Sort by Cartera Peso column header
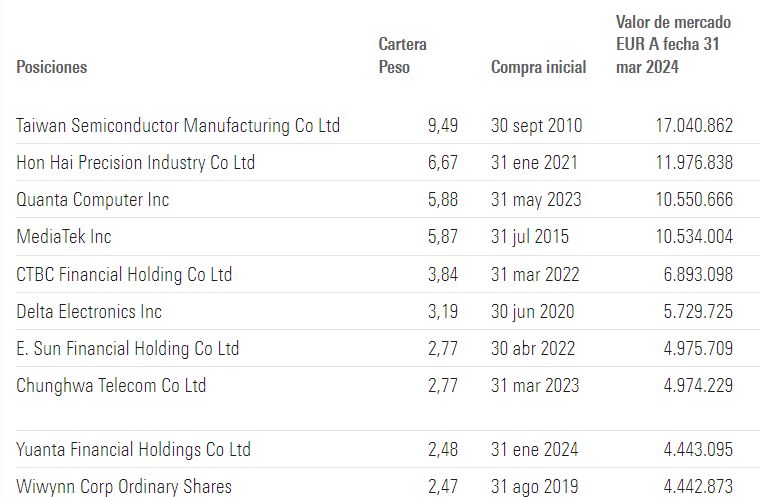The width and height of the screenshot is (760, 497). coord(402,56)
